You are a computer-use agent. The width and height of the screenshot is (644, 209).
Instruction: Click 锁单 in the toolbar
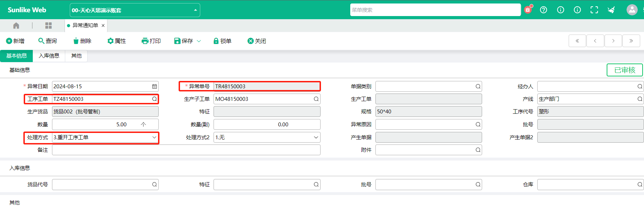click(x=222, y=41)
